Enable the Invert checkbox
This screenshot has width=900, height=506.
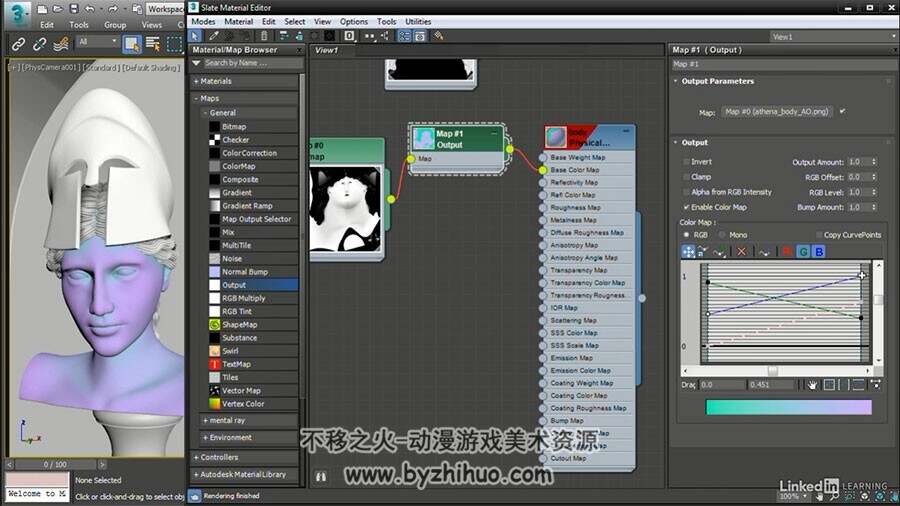pos(686,162)
